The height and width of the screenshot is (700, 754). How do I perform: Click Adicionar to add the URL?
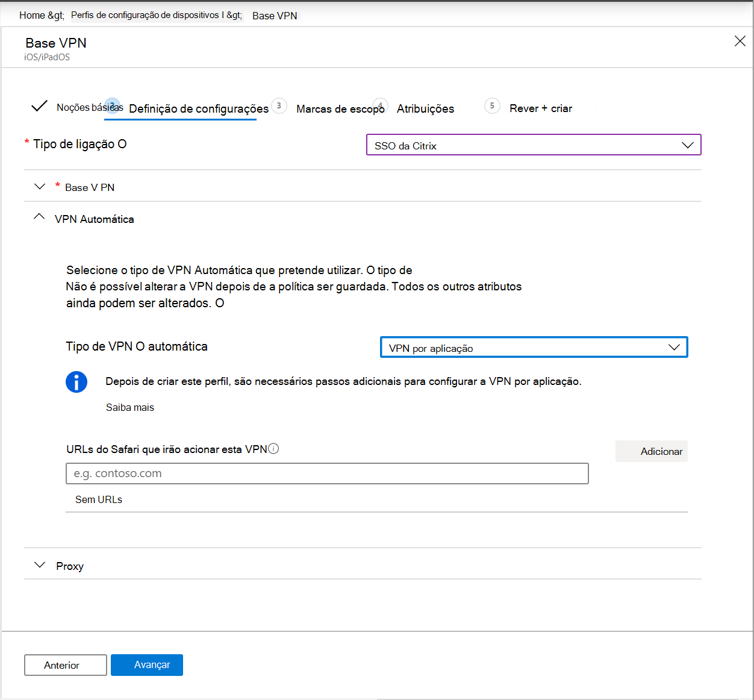click(x=652, y=451)
